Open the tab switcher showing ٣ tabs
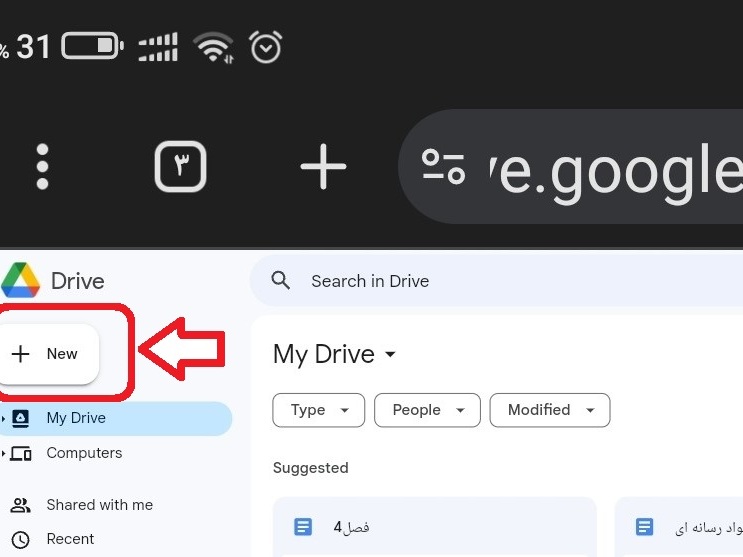Viewport: 743px width, 557px height. point(181,166)
